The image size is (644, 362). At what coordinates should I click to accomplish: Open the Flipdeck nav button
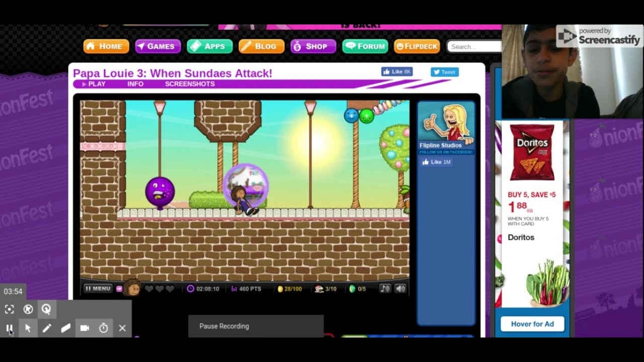(417, 46)
